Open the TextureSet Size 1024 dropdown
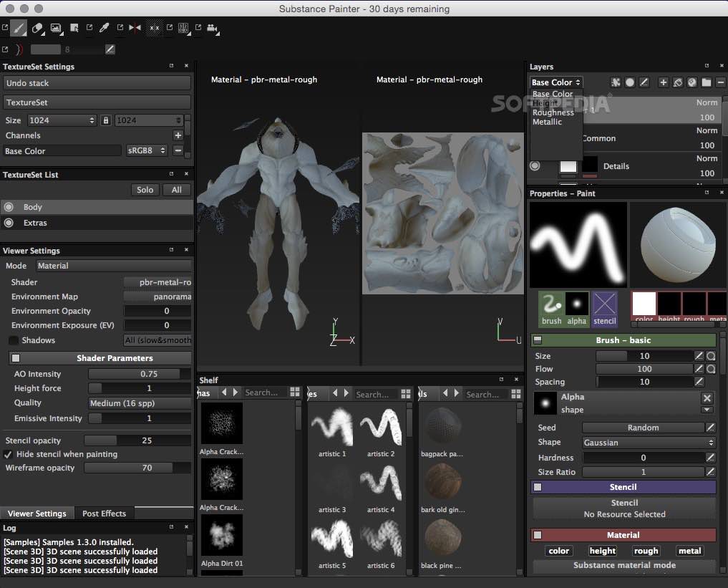The width and height of the screenshot is (728, 588). pos(62,120)
